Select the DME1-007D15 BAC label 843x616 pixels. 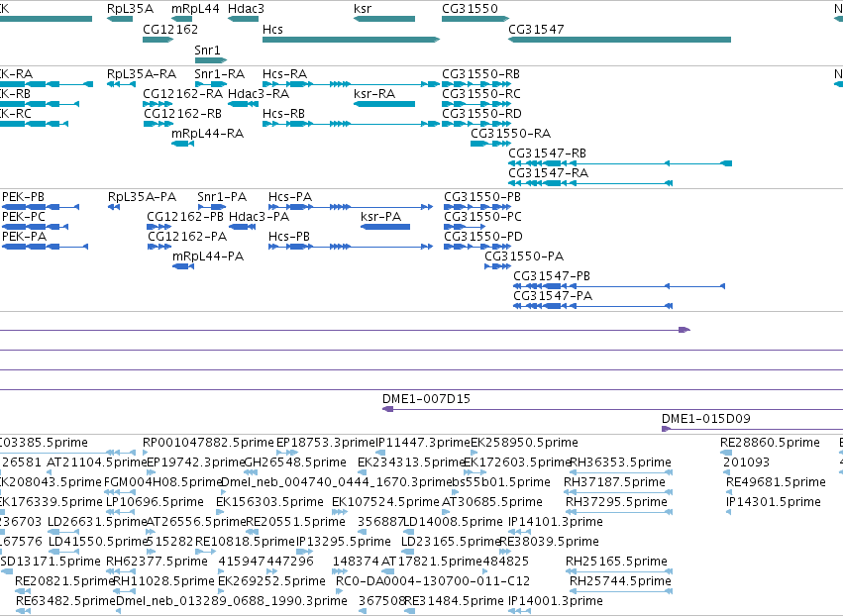pyautogui.click(x=426, y=399)
